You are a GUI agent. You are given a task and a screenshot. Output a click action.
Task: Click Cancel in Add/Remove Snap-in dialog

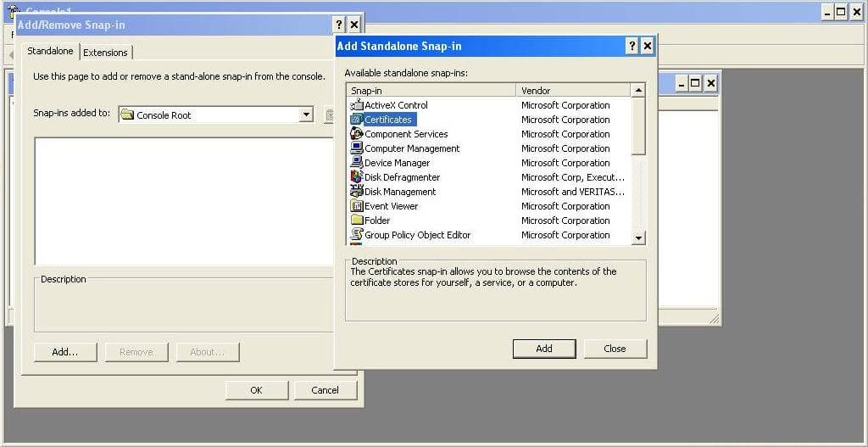[x=325, y=390]
